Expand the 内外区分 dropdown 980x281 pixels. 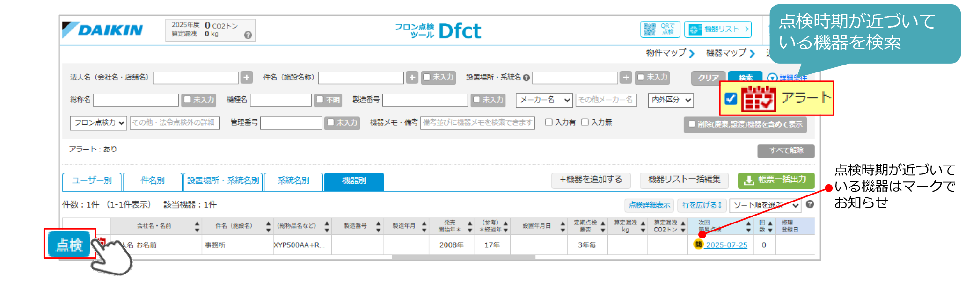[671, 100]
